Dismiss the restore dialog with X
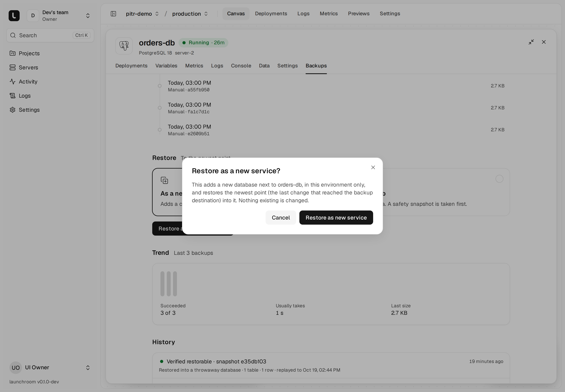The height and width of the screenshot is (392, 565). point(373,168)
